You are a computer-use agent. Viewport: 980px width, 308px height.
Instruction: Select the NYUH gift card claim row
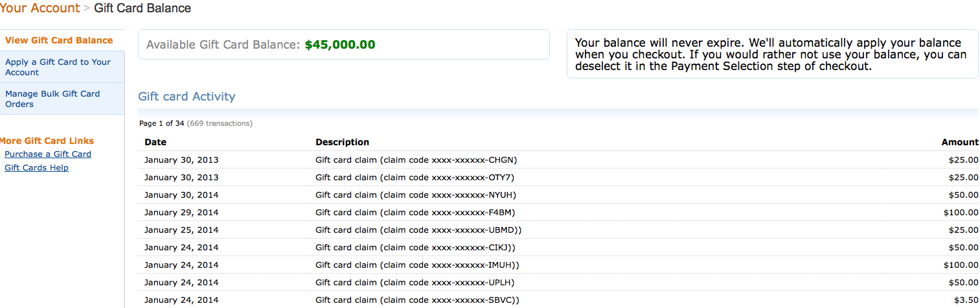(x=558, y=195)
